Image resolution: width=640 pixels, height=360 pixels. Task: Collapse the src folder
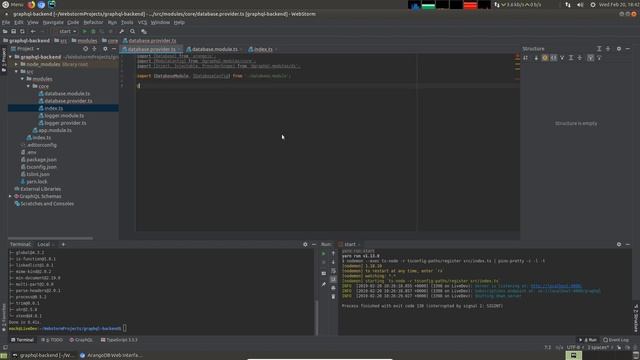[x=16, y=72]
